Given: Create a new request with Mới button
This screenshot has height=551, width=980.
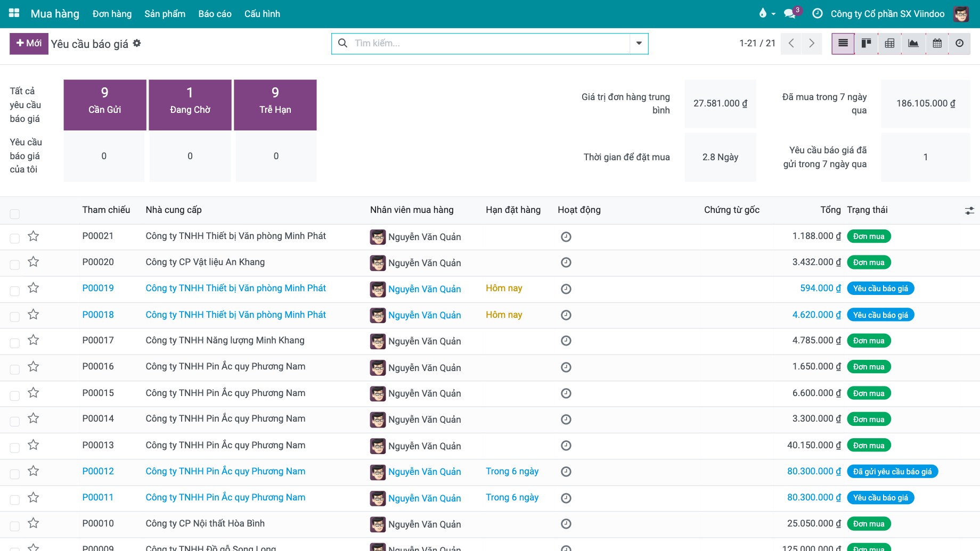Looking at the screenshot, I should [29, 44].
